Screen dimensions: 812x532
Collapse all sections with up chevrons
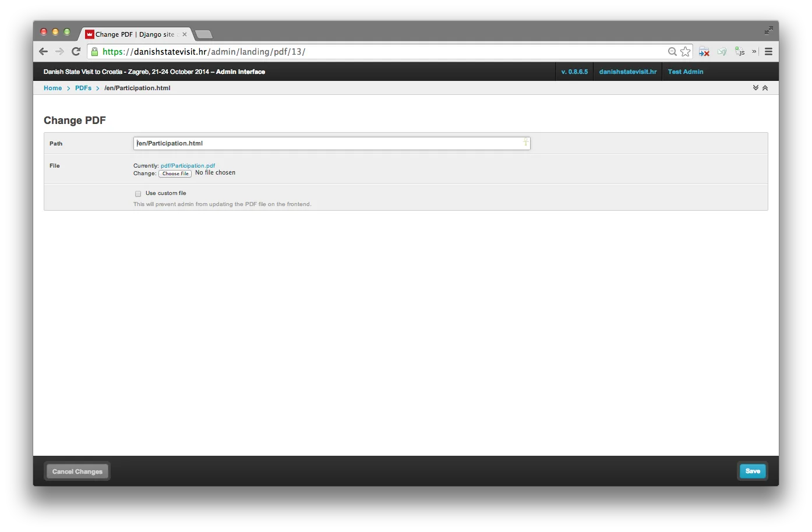pos(765,88)
